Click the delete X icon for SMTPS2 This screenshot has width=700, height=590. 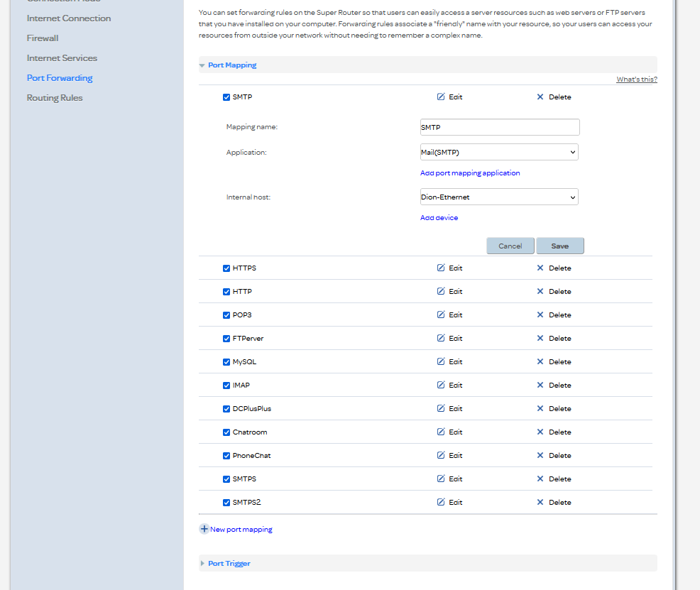(540, 503)
